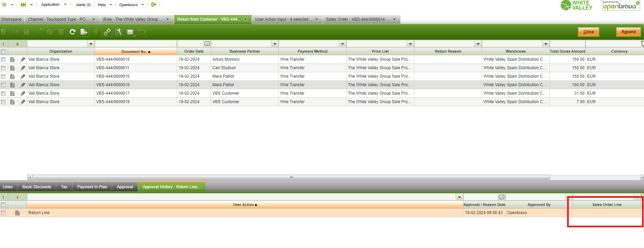The image size is (644, 248).
Task: Open the Channel - Touchpoint Type tab
Action: 58,19
